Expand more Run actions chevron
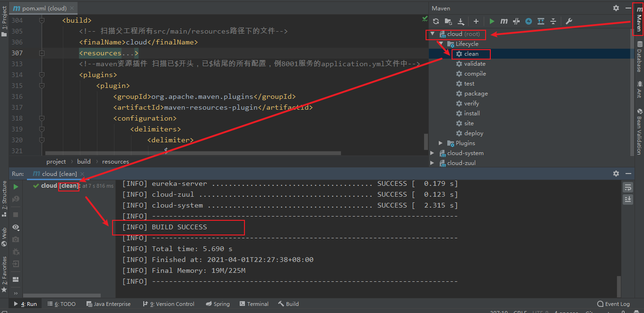 [16, 293]
